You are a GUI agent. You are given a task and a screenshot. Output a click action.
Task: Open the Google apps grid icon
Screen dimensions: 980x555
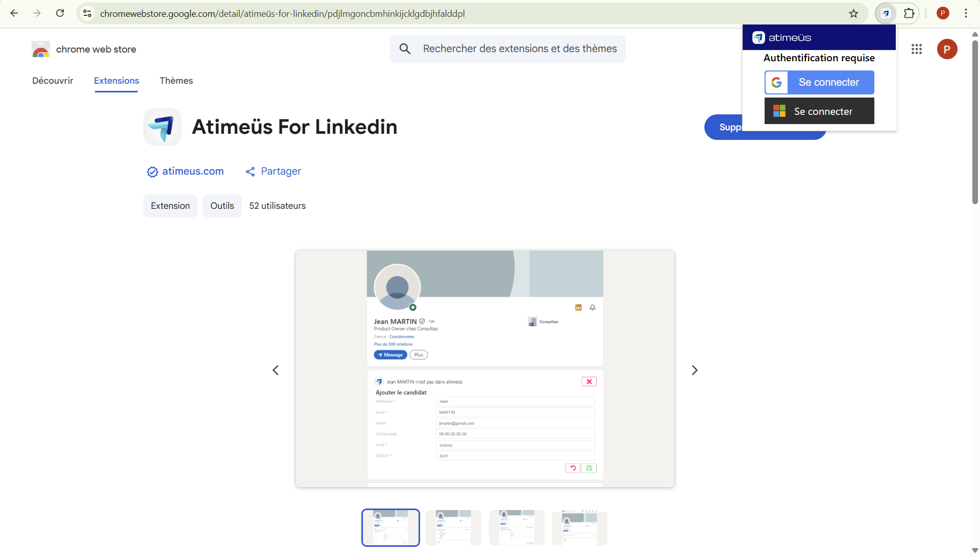click(916, 49)
